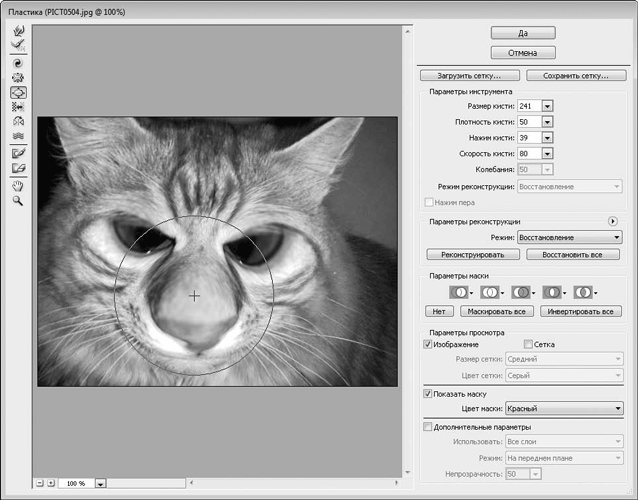Select the Reconstruct tool in toolbar
The image size is (638, 500).
point(17,45)
